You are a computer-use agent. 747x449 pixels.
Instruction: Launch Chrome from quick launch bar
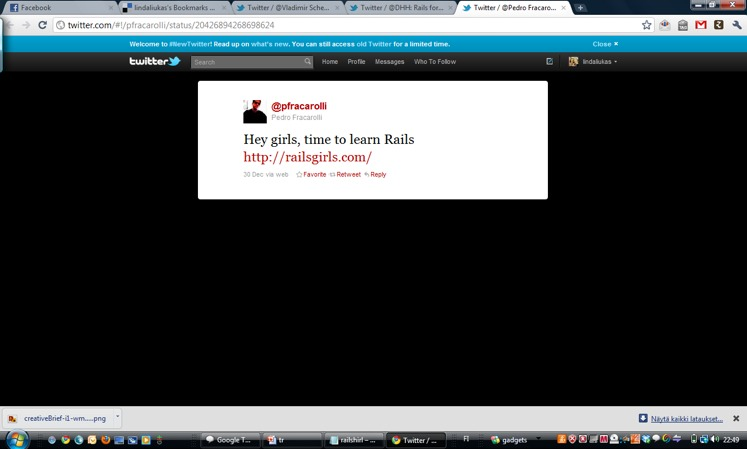point(65,440)
